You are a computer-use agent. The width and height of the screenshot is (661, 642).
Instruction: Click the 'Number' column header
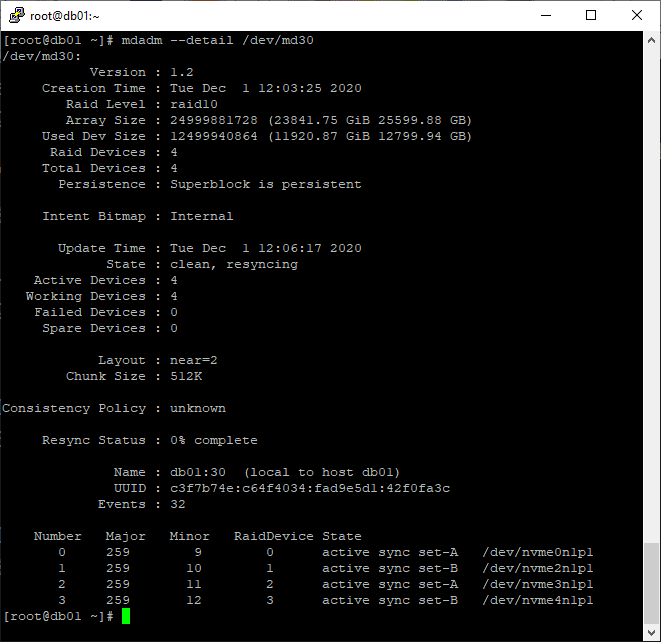point(57,536)
